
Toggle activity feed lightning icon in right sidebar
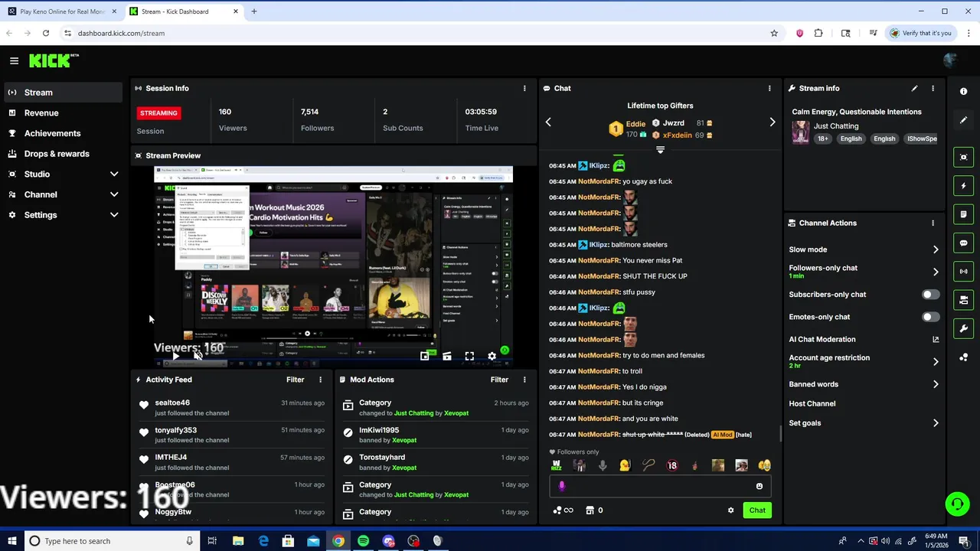pos(963,185)
